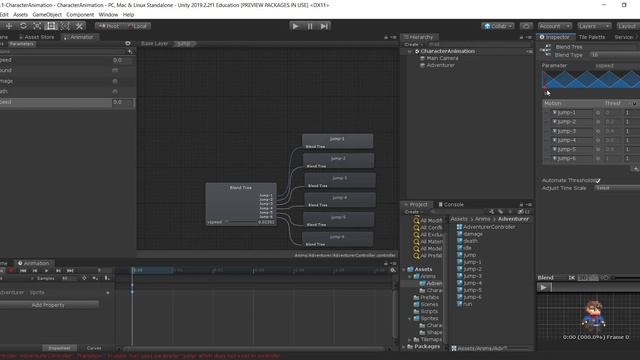Open the Layers dropdown
Viewport: 640px width, 360px height.
pyautogui.click(x=594, y=26)
